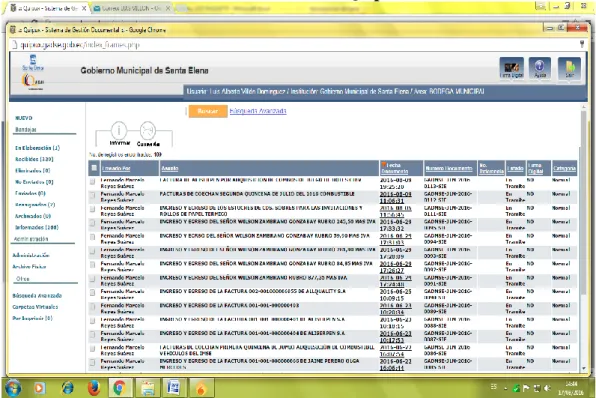The image size is (596, 398).
Task: Open the Búsqueda Avanzada link beside Buscar
Action: click(x=258, y=111)
